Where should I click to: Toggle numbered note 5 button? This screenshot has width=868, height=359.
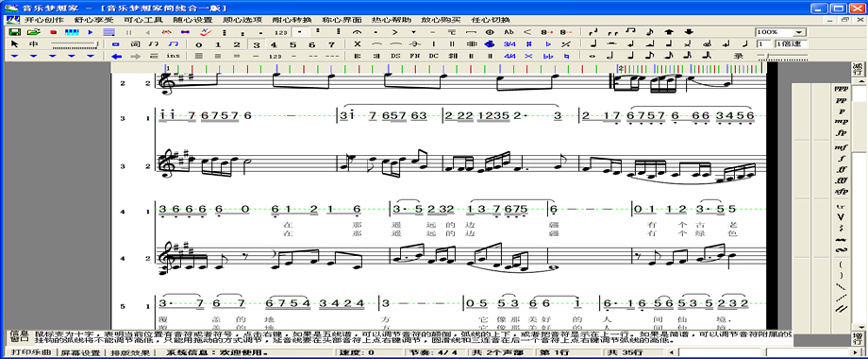[x=293, y=44]
